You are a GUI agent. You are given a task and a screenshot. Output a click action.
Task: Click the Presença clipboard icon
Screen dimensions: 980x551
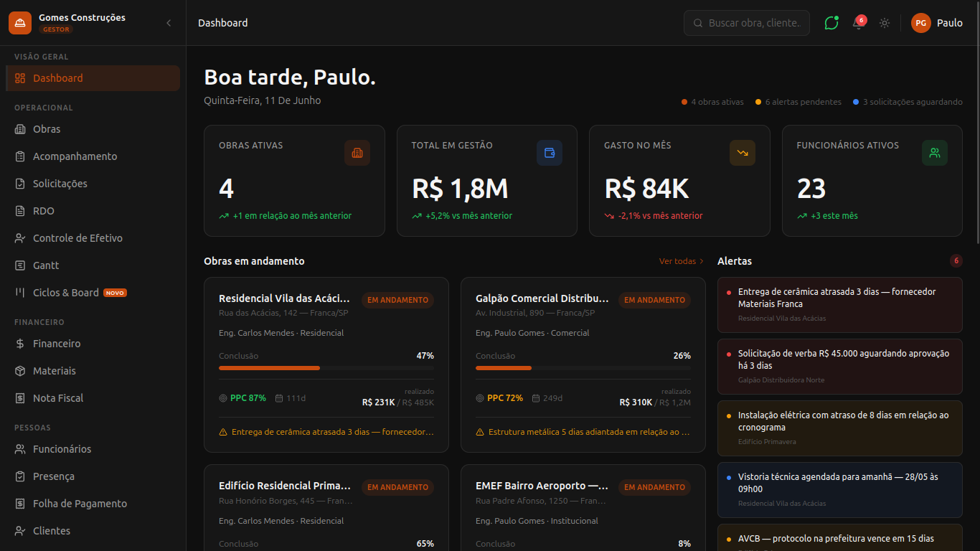pos(20,476)
